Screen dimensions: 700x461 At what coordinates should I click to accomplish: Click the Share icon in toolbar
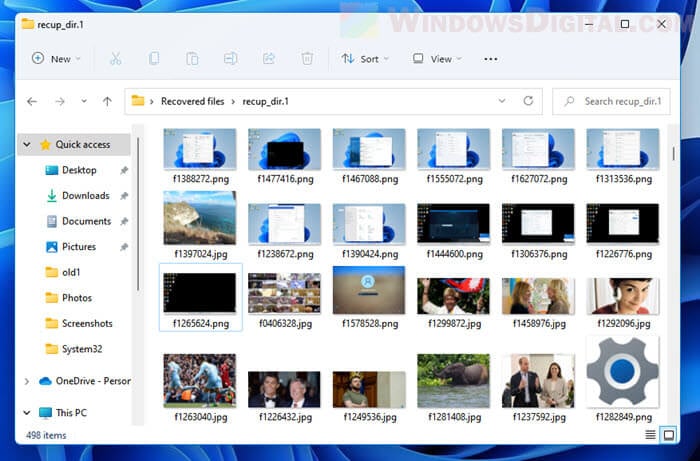point(269,58)
